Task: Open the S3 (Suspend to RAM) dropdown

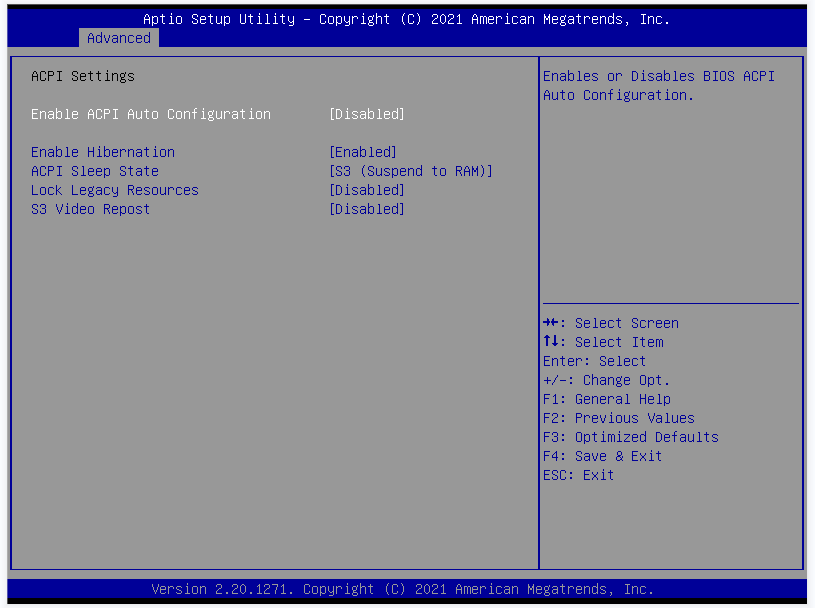Action: [x=411, y=171]
